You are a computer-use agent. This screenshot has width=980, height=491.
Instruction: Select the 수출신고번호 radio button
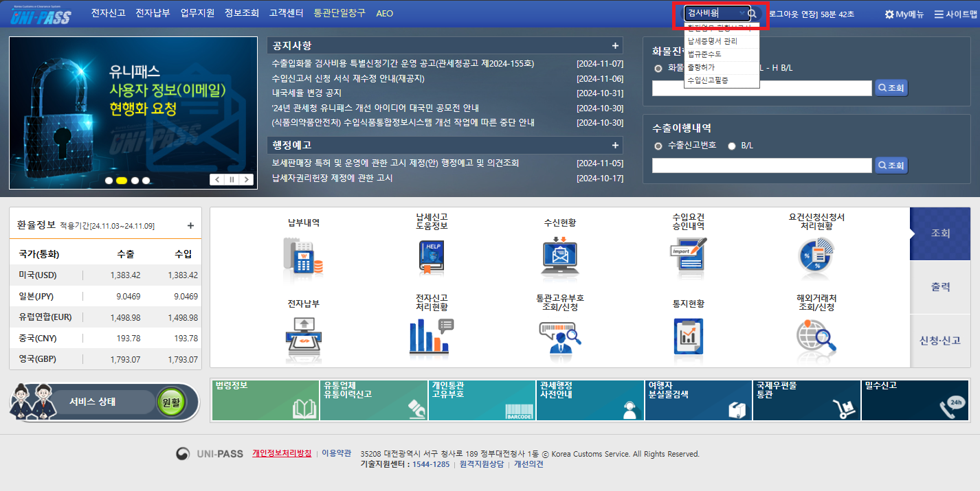coord(658,146)
